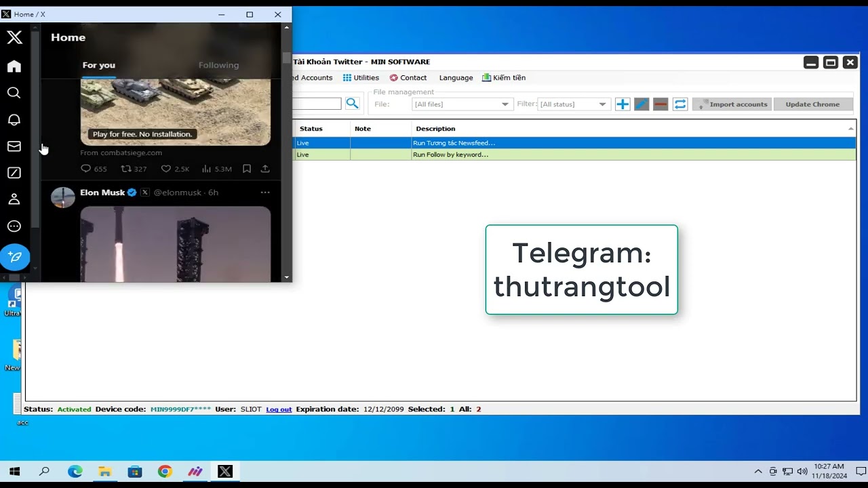Click the X logo in the sidebar
Image resolution: width=868 pixels, height=488 pixels.
tap(14, 37)
